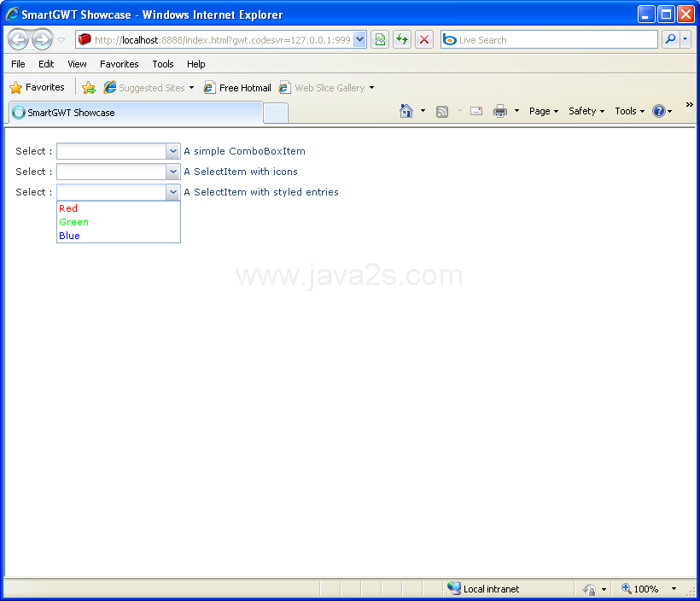Choose Red from the dropdown list
700x601 pixels.
point(119,208)
